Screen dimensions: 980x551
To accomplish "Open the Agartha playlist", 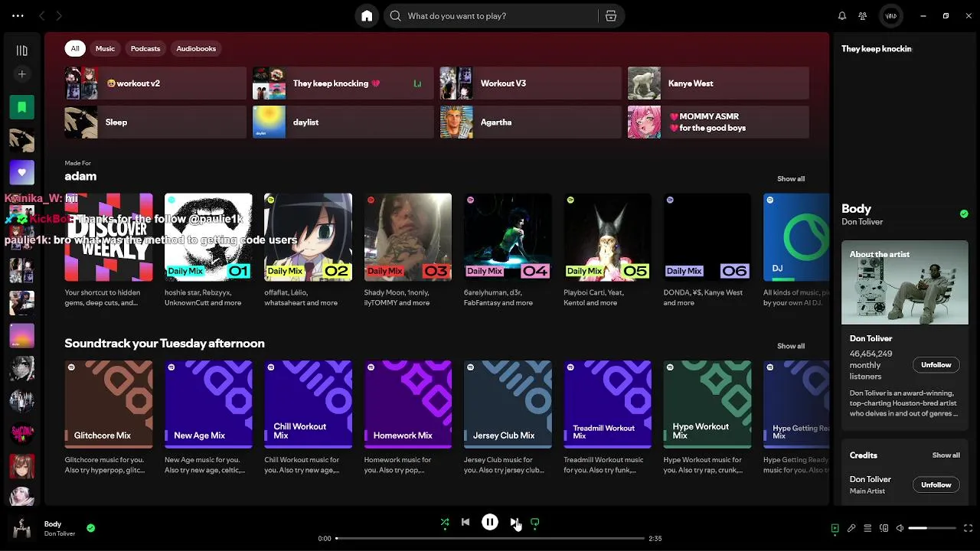I will tap(531, 122).
